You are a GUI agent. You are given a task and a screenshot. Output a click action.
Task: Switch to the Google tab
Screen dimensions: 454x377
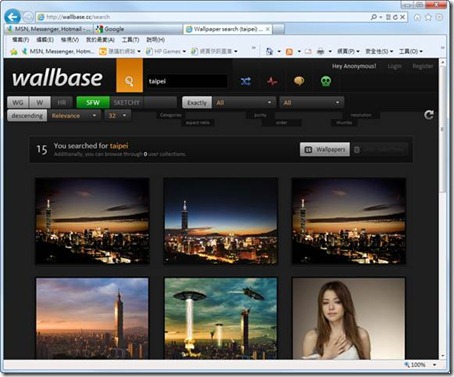click(x=137, y=29)
